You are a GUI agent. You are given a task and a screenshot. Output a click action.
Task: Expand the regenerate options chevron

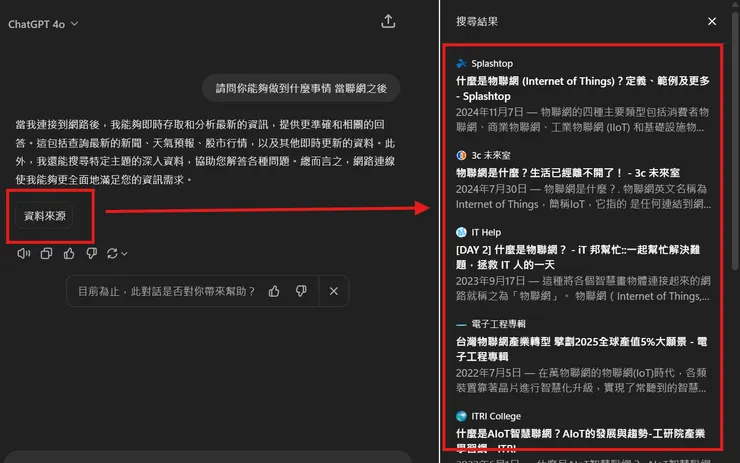[x=124, y=254]
